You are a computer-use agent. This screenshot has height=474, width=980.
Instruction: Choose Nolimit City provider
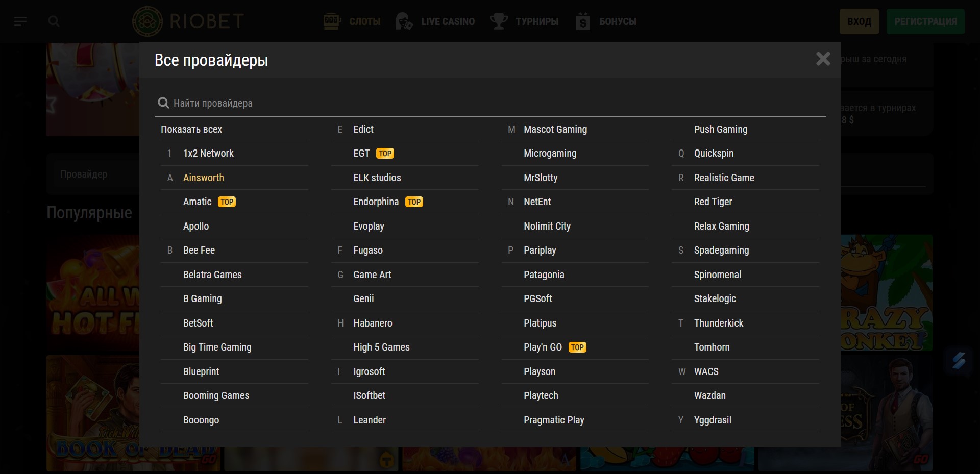tap(547, 226)
